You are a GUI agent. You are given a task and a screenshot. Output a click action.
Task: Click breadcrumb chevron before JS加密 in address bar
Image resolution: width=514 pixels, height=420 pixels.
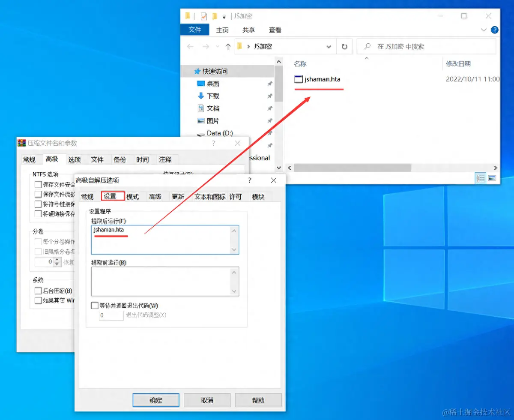point(249,46)
